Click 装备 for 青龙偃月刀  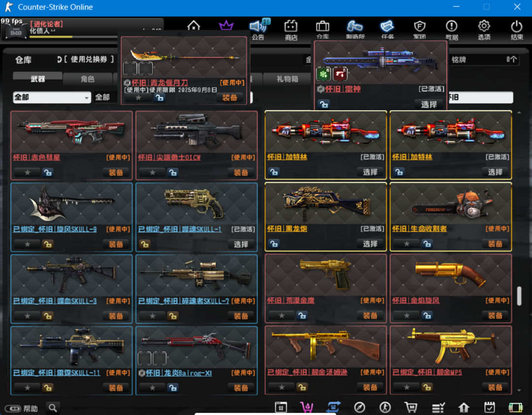tap(230, 98)
